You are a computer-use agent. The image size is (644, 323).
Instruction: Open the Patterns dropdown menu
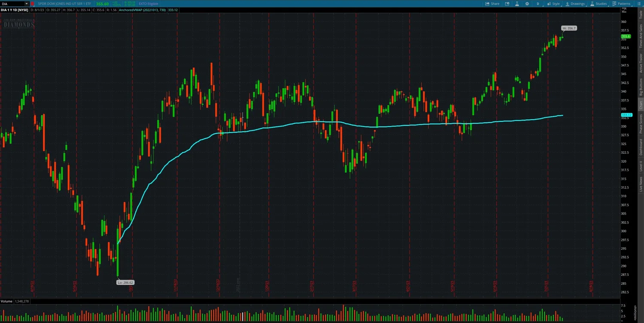(621, 3)
